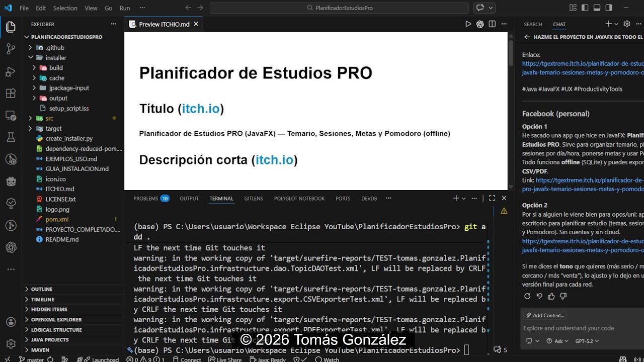The image size is (644, 362).
Task: Open the GPT-5.2 model dropdown
Action: coord(587,341)
